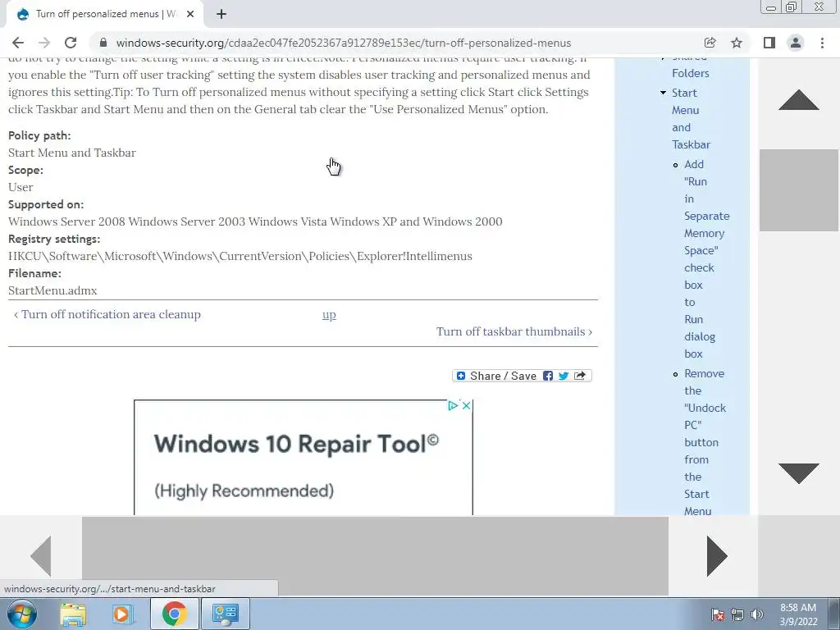Screen dimensions: 840x630
Task: Click the page scroll down arrow
Action: click(799, 473)
